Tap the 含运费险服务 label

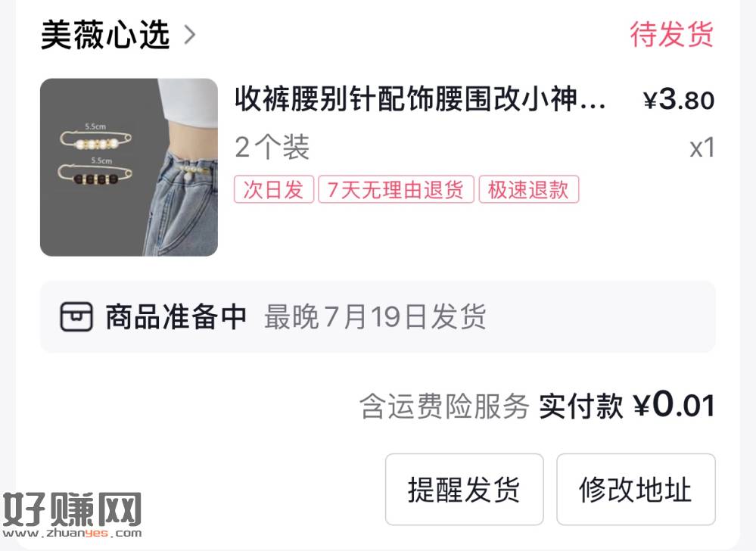(444, 406)
